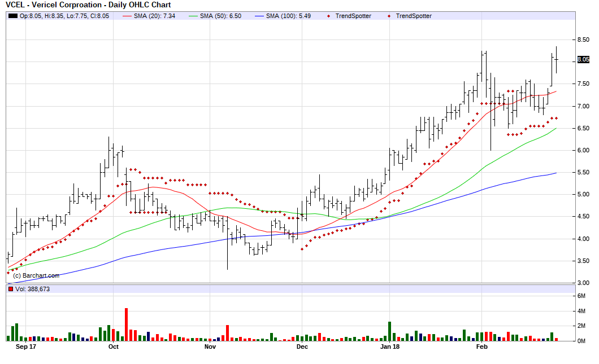
Task: Click the tall red volume bar in early November
Action: pos(227,333)
